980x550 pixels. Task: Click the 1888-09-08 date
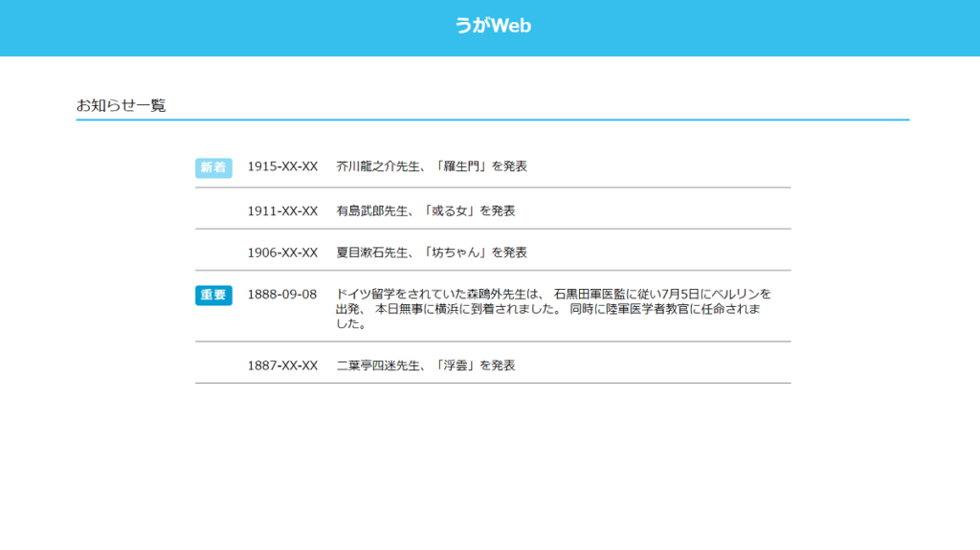(x=282, y=294)
